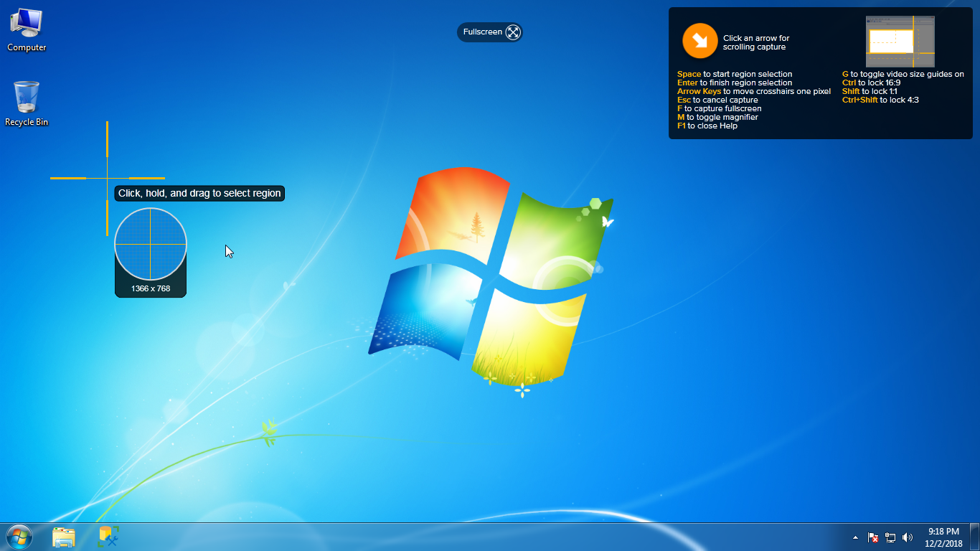Click the 1366 x 768 dimension label
980x551 pixels.
tap(151, 288)
